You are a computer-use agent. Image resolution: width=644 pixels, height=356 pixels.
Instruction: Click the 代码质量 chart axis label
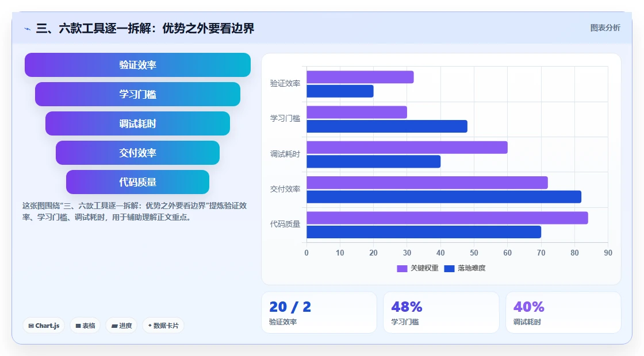[285, 225]
